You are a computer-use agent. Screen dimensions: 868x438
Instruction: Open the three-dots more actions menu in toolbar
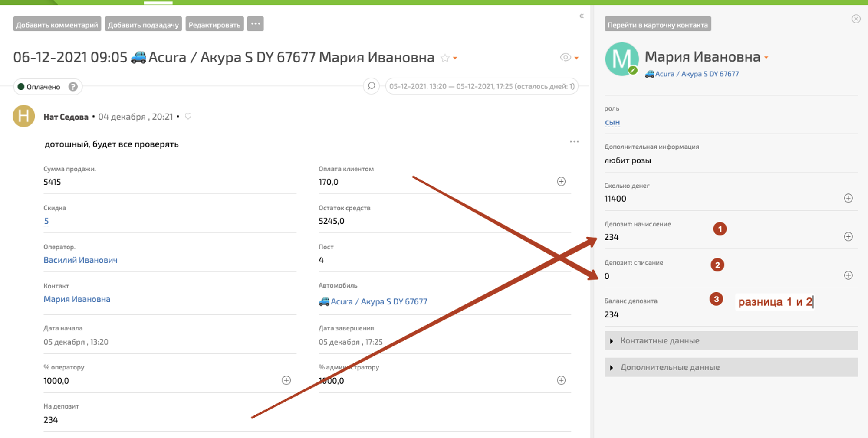coord(255,24)
